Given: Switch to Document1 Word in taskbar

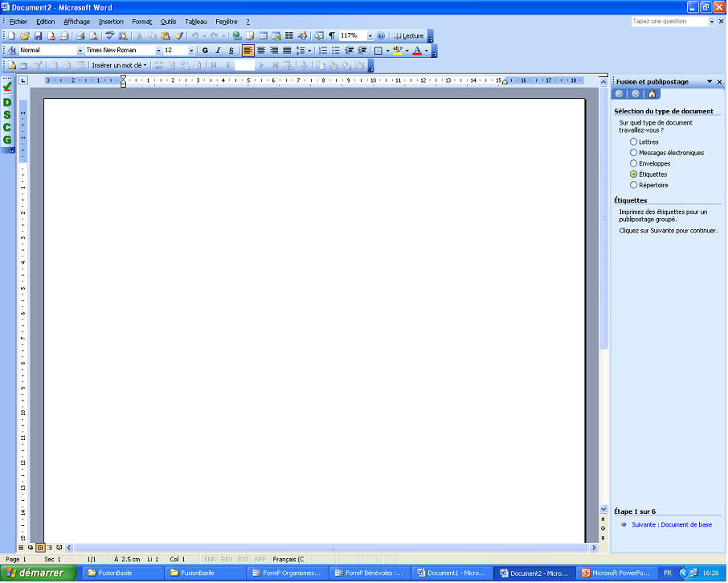Looking at the screenshot, I should click(x=452, y=573).
